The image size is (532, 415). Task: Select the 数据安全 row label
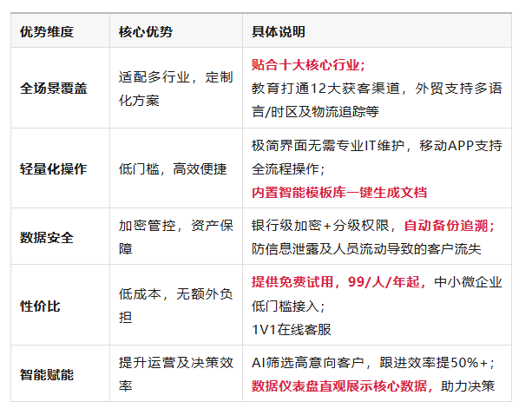point(47,237)
